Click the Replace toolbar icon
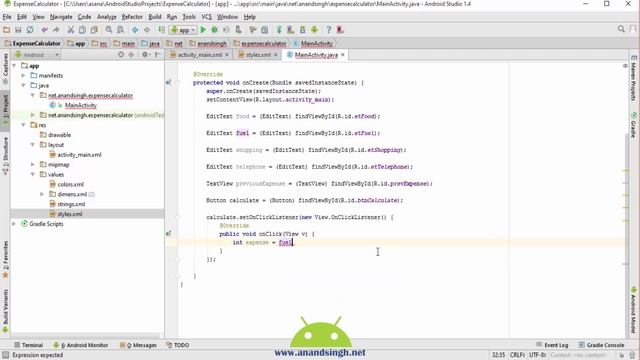 point(120,30)
